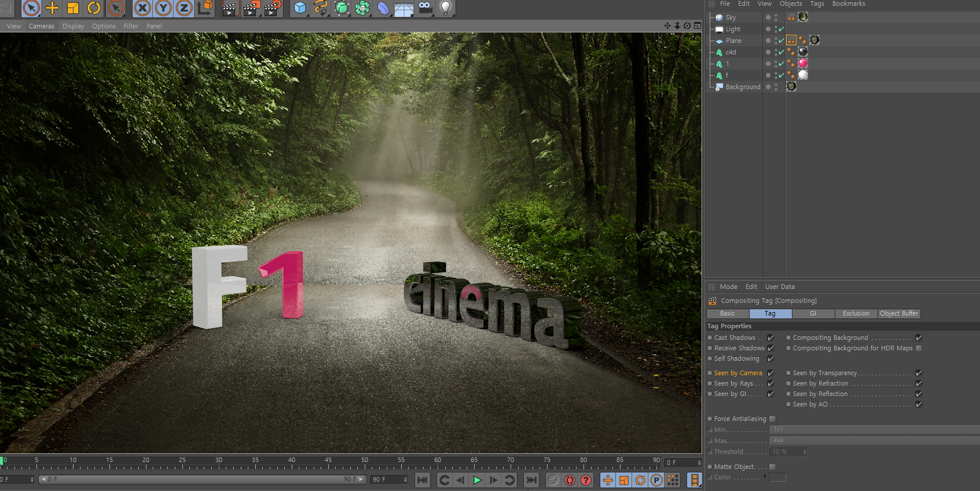
Task: Toggle Parameter key recording P button
Action: point(656,480)
